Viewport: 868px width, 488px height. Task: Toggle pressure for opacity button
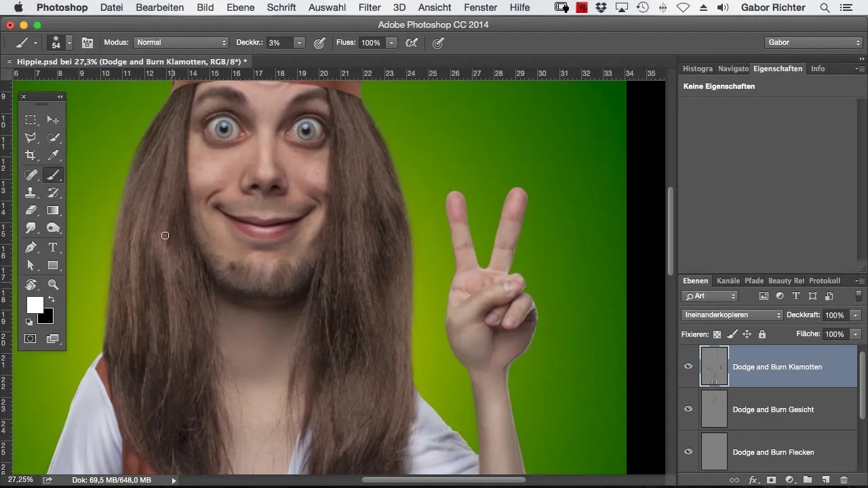(320, 43)
